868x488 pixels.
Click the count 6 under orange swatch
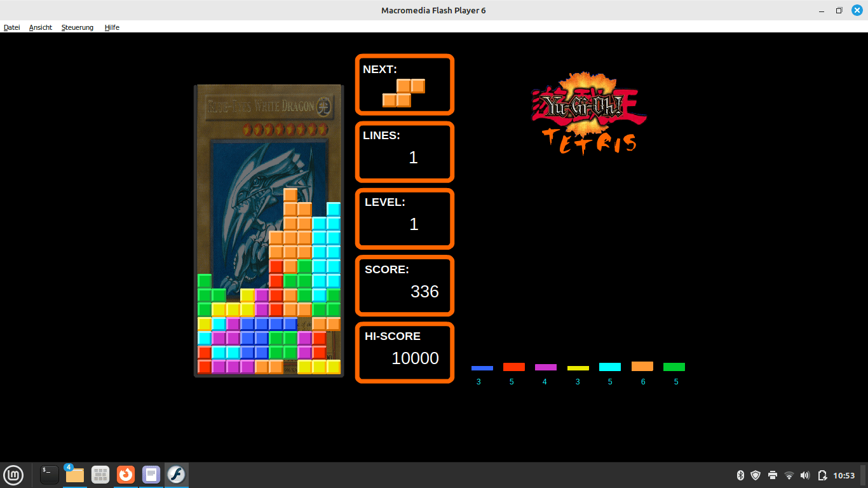coord(643,382)
